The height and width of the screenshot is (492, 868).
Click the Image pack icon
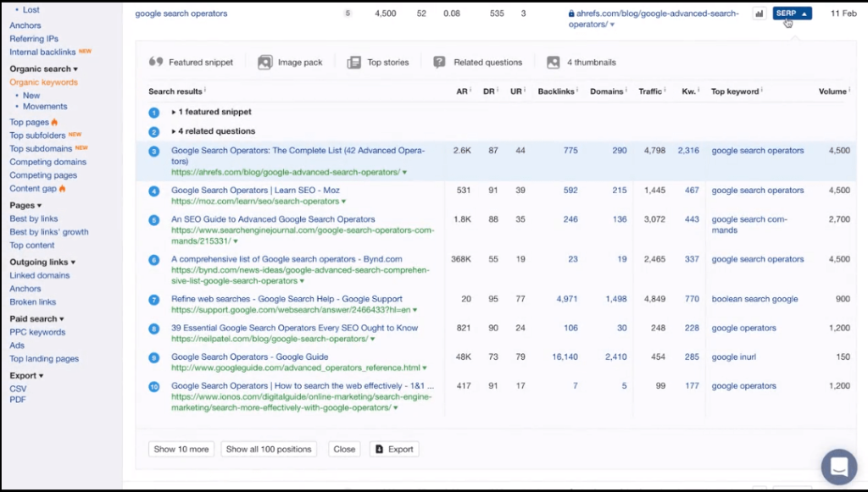(x=265, y=63)
